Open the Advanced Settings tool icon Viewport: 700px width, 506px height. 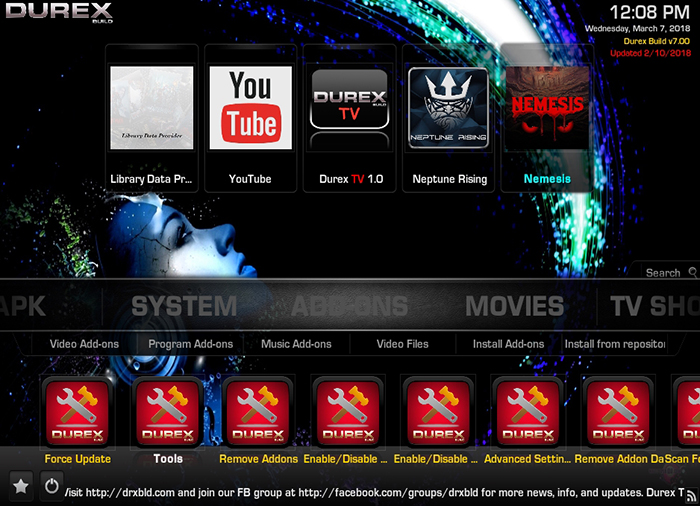click(x=528, y=411)
